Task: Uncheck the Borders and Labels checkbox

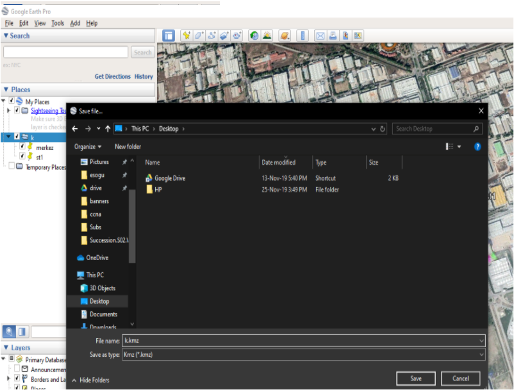Action: coord(17,378)
